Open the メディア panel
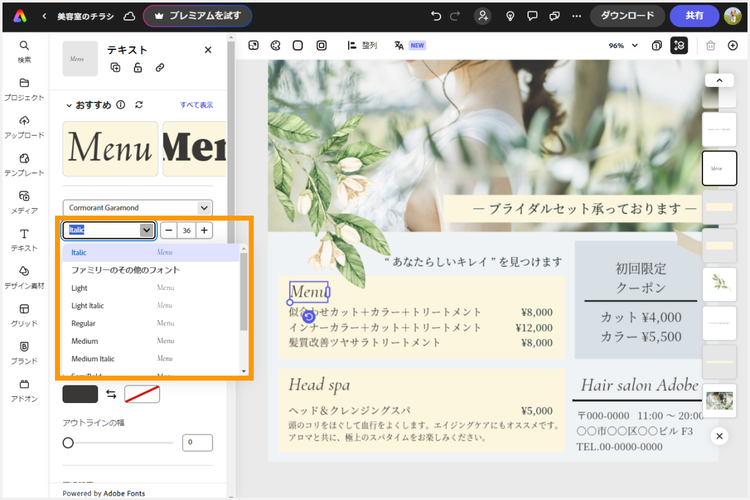 click(24, 202)
